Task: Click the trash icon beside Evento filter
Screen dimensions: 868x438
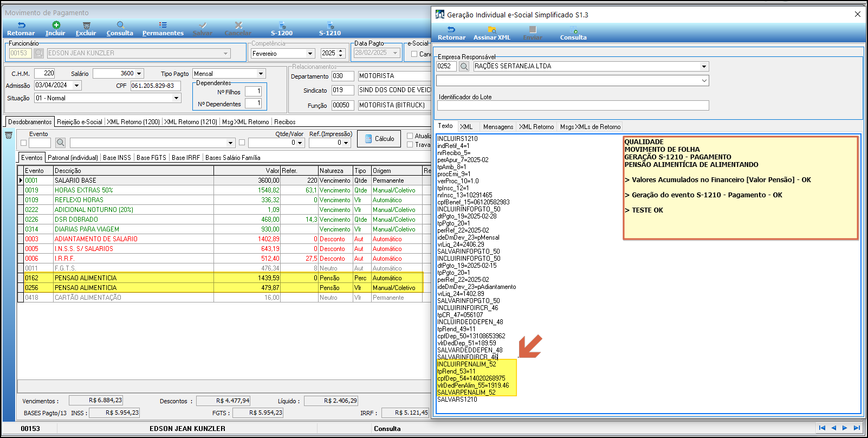Action: point(9,135)
